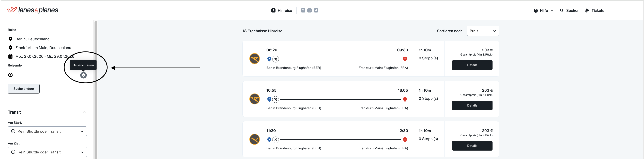Collapse the Transit section
644x159 pixels.
point(84,112)
